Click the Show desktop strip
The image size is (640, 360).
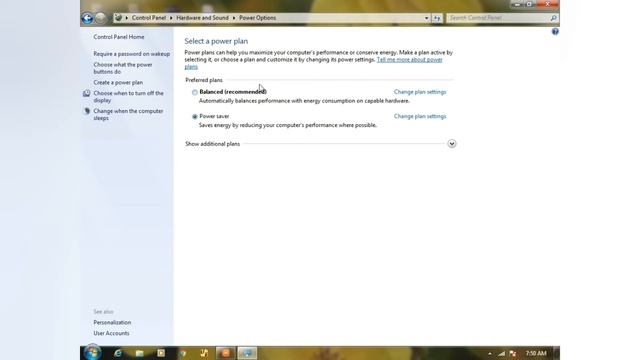click(x=556, y=353)
